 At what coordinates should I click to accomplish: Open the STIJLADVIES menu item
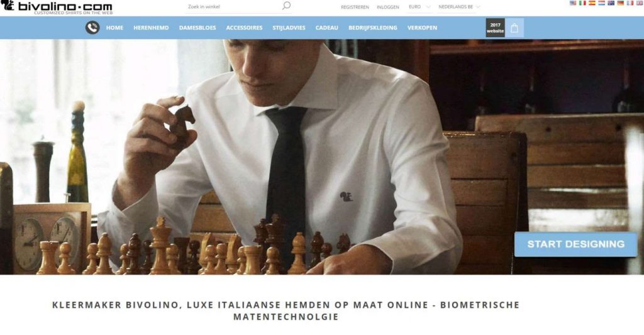tap(289, 28)
